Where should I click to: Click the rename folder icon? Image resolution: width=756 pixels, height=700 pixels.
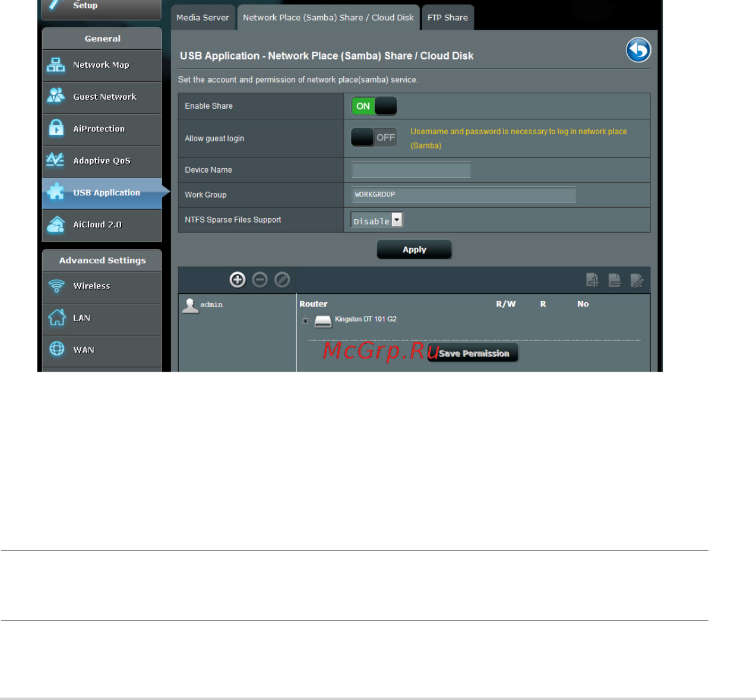637,280
